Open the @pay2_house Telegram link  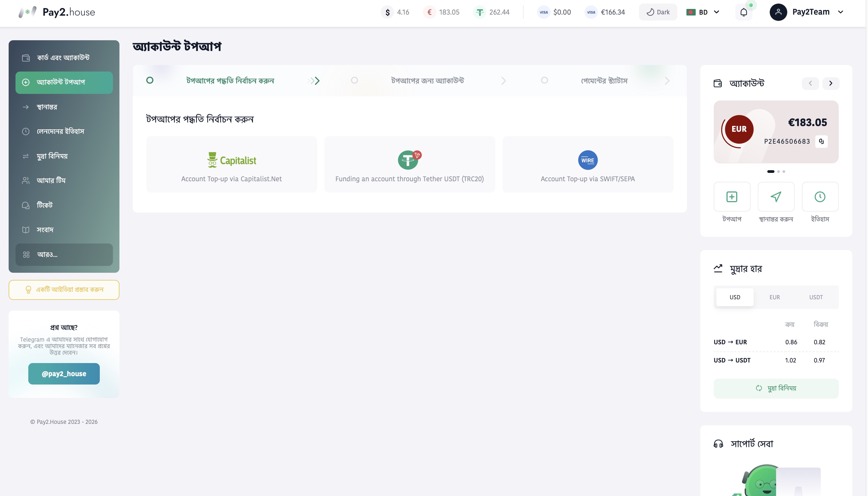pyautogui.click(x=64, y=374)
